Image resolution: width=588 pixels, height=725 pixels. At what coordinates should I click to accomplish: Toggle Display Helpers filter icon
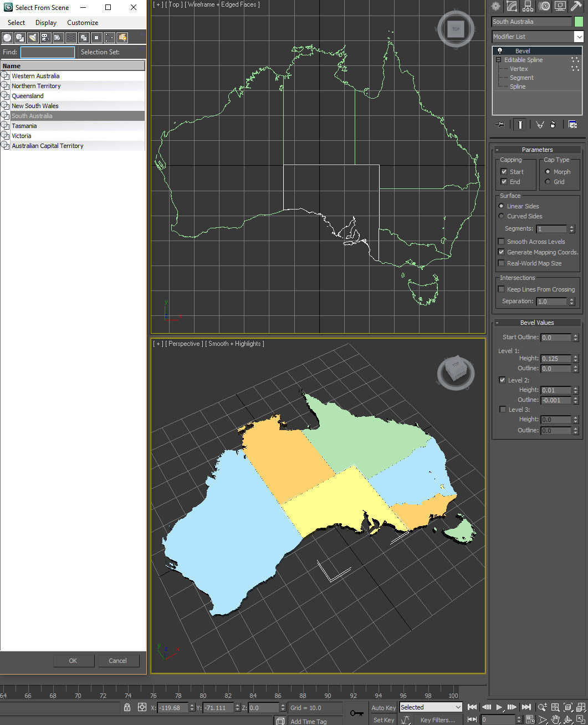(58, 38)
